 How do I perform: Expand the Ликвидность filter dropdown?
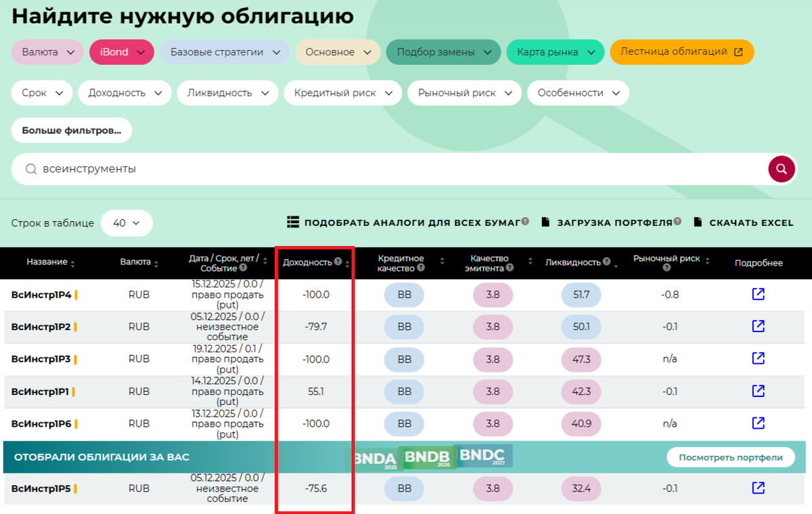[x=227, y=93]
